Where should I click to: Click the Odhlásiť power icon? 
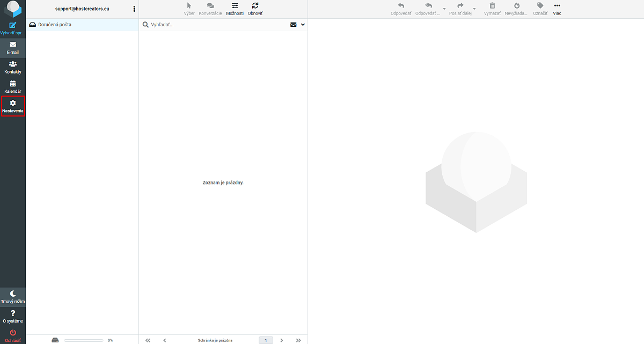[x=13, y=333]
